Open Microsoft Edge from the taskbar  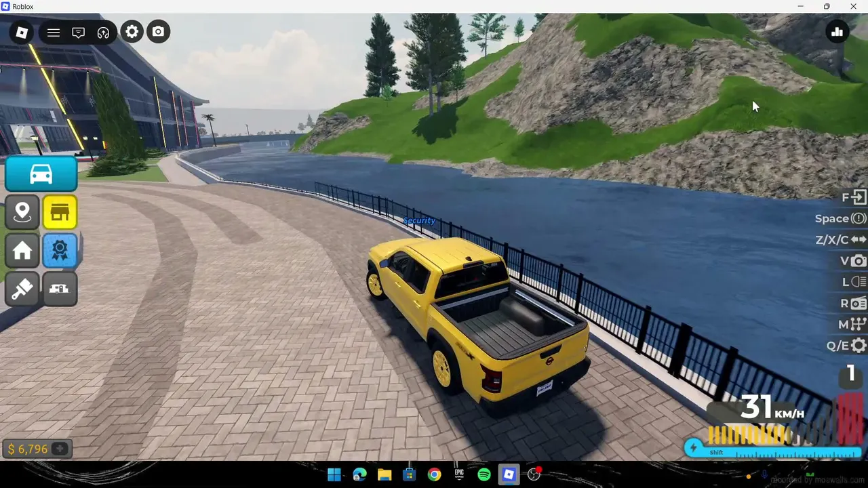pos(359,474)
